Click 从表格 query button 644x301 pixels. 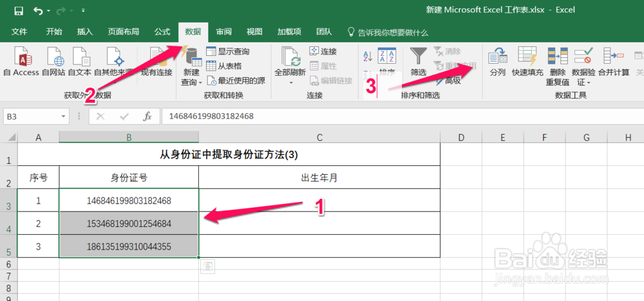pos(224,66)
